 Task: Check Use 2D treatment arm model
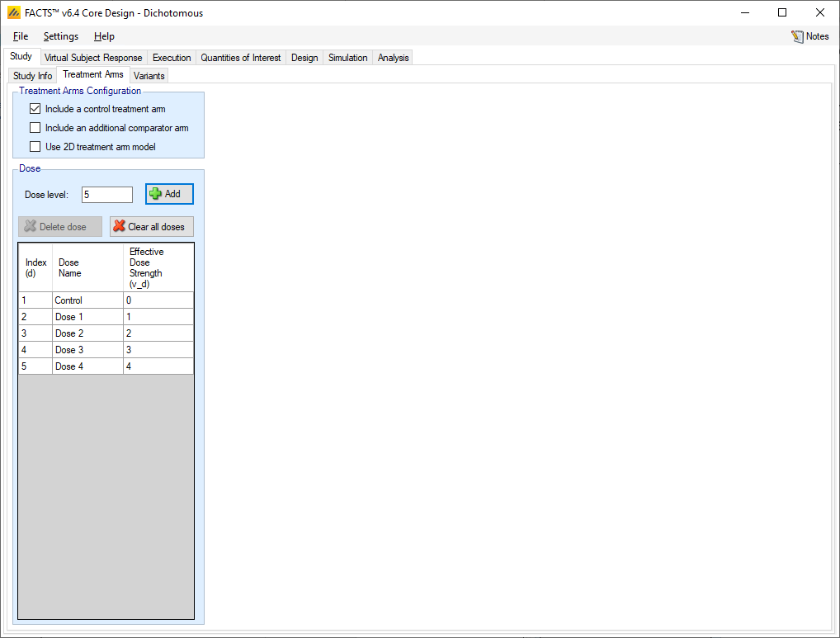(x=35, y=147)
